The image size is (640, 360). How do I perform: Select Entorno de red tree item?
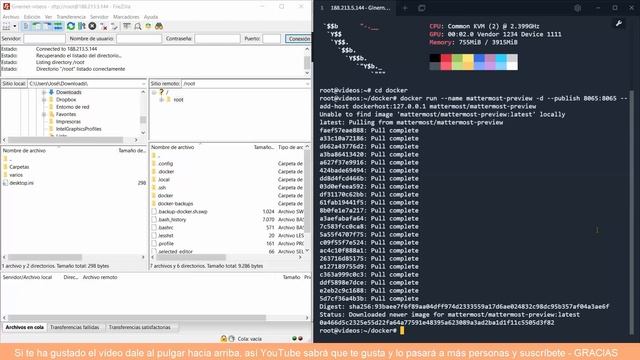pyautogui.click(x=72, y=107)
